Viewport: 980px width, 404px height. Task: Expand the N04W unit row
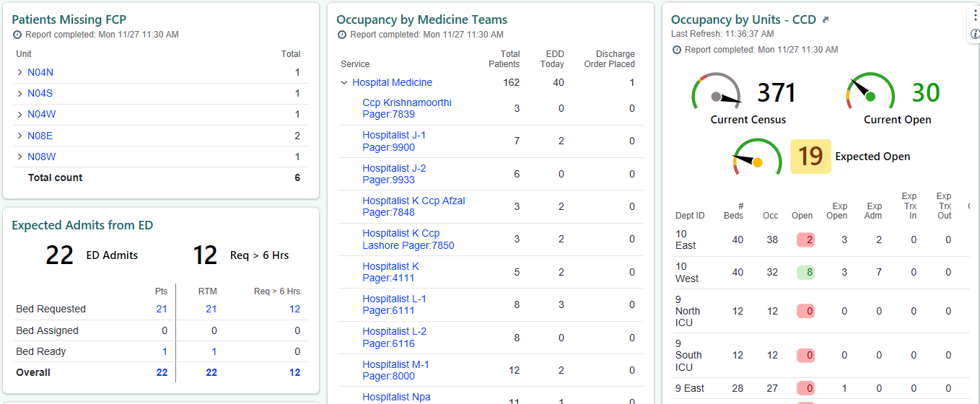(x=19, y=115)
